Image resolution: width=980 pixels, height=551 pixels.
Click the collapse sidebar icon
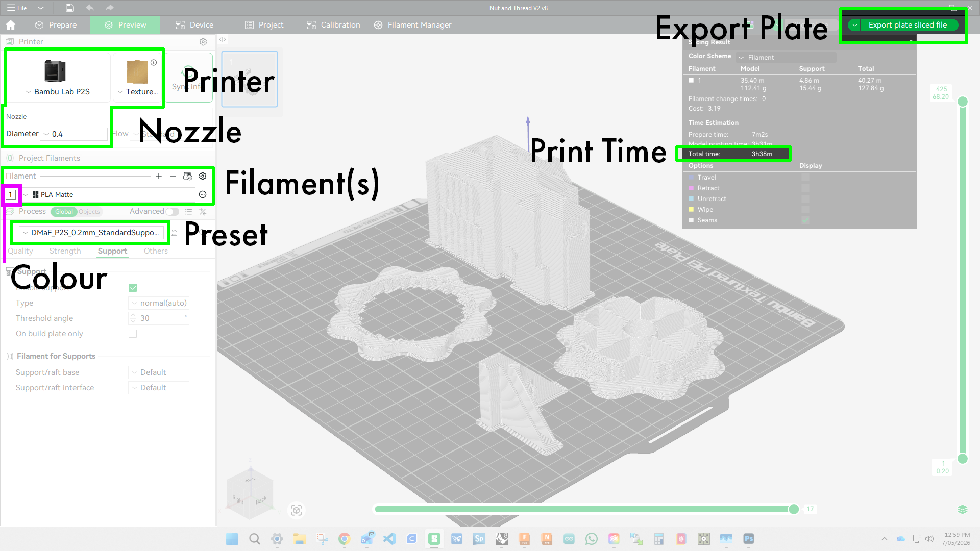(x=223, y=39)
